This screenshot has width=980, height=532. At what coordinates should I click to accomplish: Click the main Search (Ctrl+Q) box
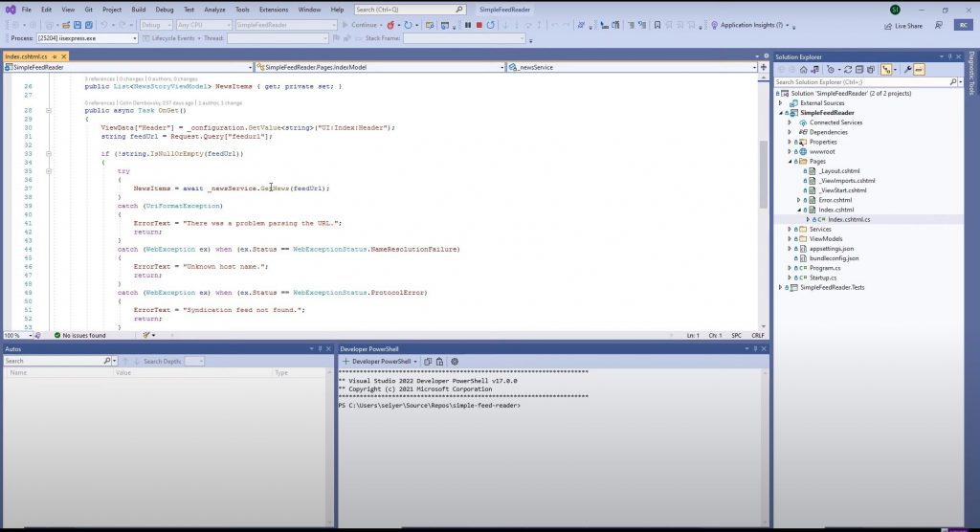(410, 10)
